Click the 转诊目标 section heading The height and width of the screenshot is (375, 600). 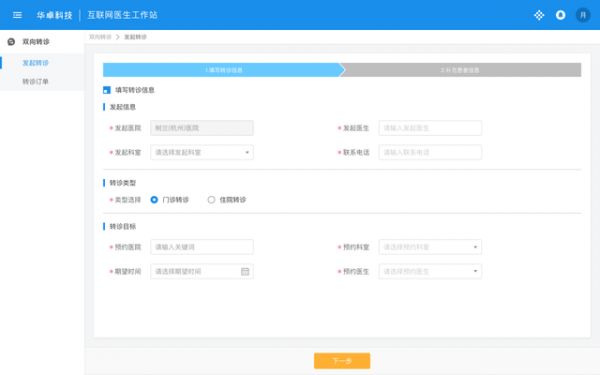pos(122,227)
